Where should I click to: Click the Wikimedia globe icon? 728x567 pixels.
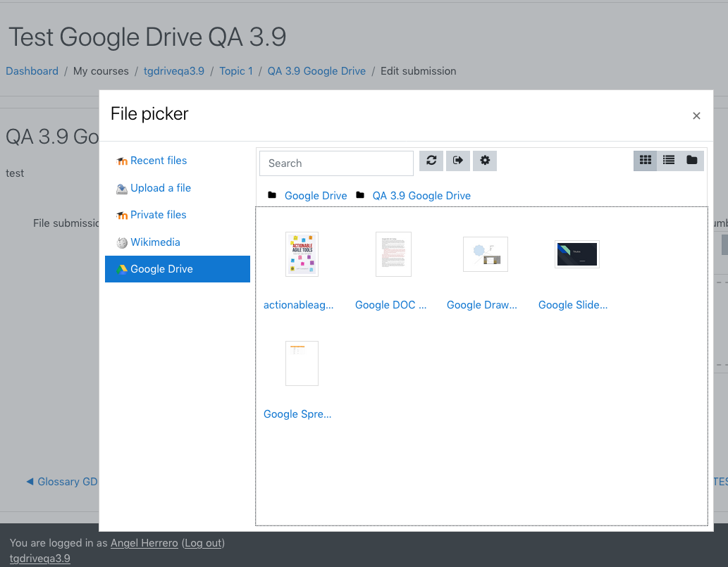tap(122, 243)
